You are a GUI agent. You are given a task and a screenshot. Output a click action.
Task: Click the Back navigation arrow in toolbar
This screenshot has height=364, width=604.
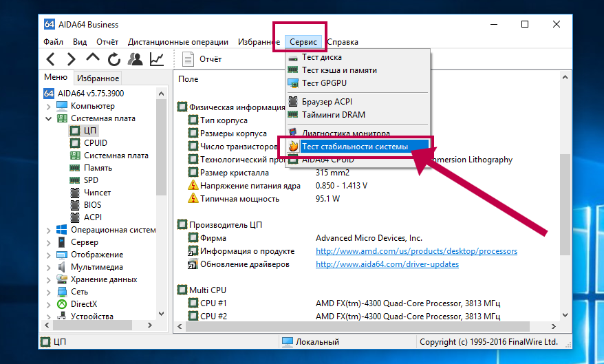(51, 59)
